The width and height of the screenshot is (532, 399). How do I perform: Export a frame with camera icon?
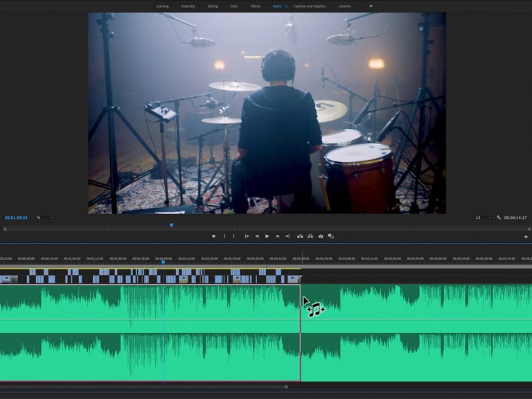(x=321, y=236)
